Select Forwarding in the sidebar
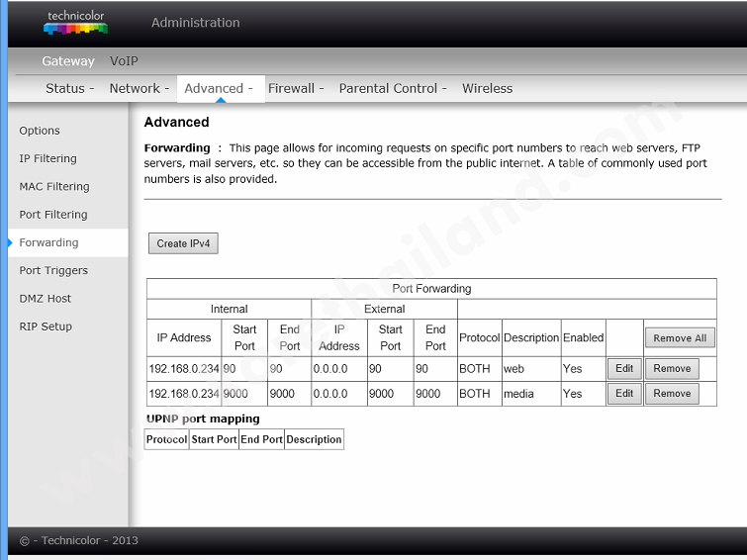 pos(48,242)
